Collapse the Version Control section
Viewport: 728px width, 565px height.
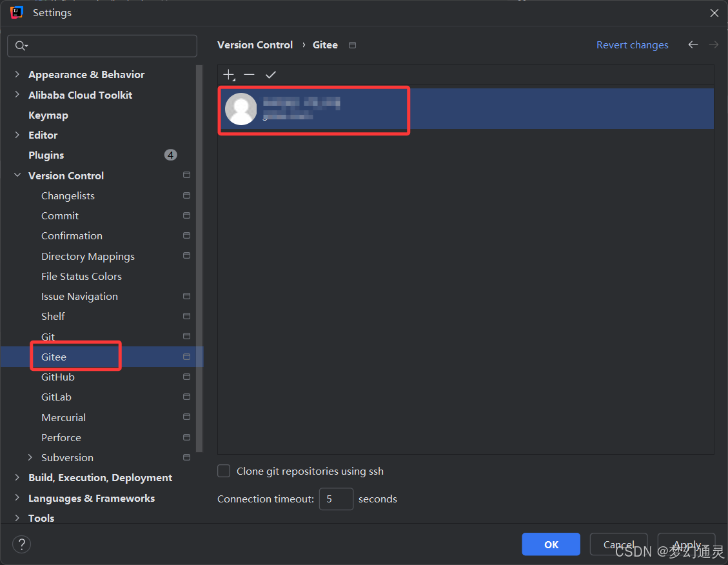pyautogui.click(x=17, y=175)
